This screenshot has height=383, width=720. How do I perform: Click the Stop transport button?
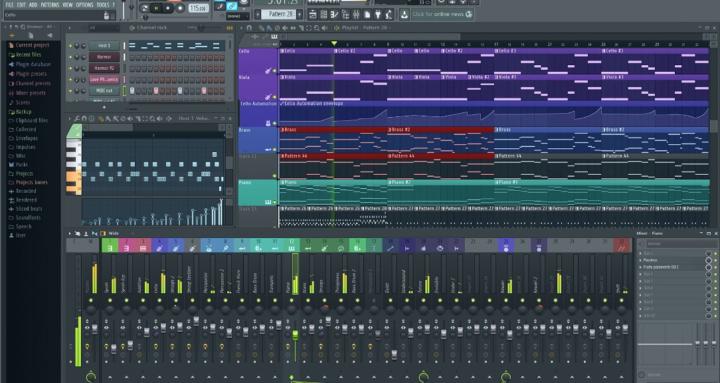[169, 8]
